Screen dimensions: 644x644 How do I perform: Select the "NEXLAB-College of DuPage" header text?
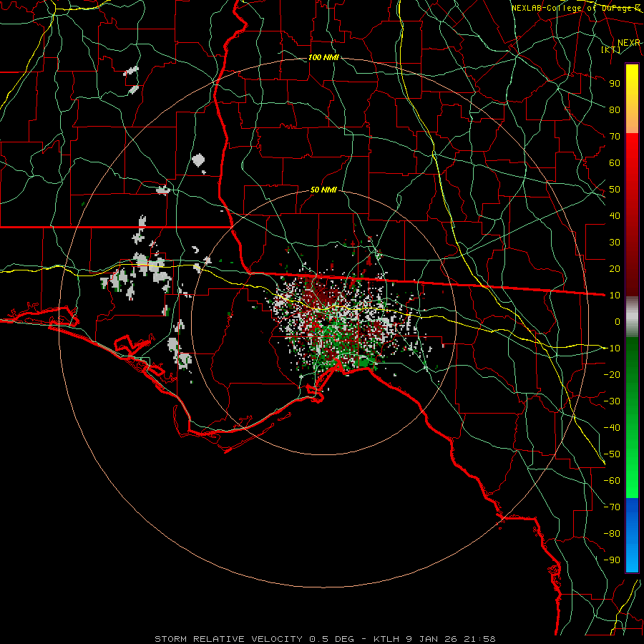click(x=572, y=8)
